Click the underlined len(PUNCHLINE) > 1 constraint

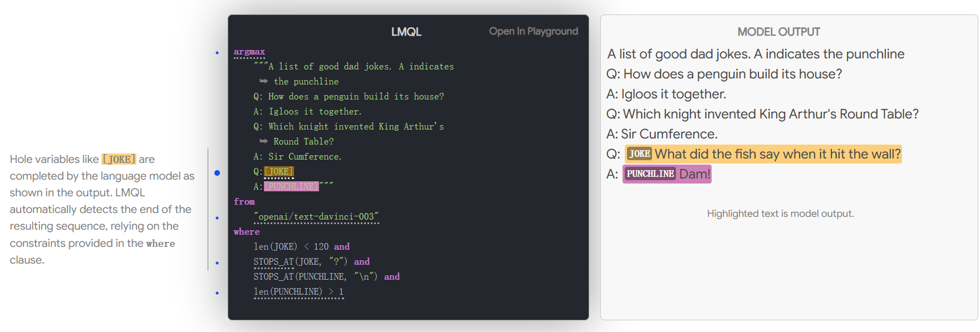[298, 292]
